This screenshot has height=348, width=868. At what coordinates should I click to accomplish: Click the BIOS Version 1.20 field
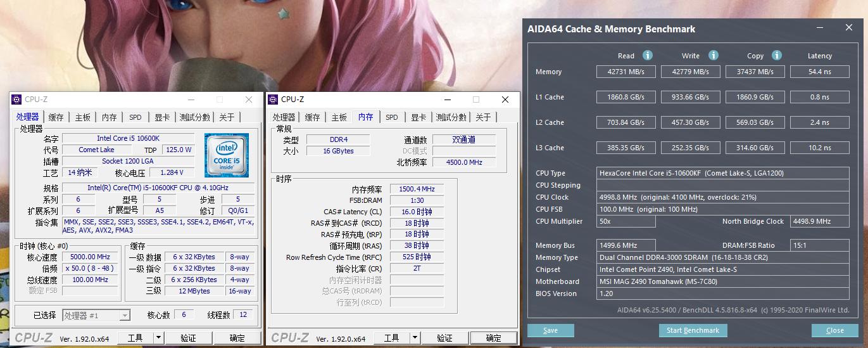click(x=723, y=293)
